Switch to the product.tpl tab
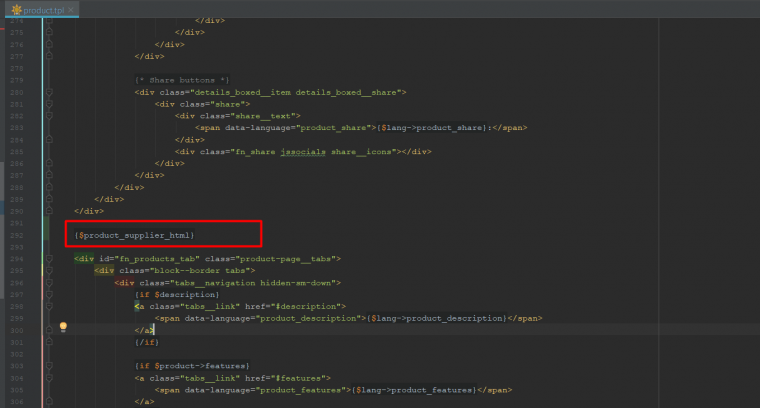The width and height of the screenshot is (760, 408). point(42,9)
